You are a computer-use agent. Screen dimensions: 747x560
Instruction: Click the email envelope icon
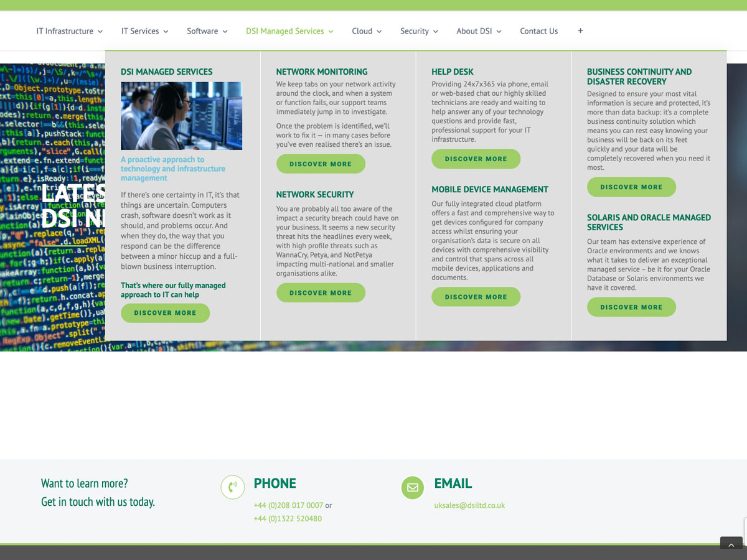[413, 487]
